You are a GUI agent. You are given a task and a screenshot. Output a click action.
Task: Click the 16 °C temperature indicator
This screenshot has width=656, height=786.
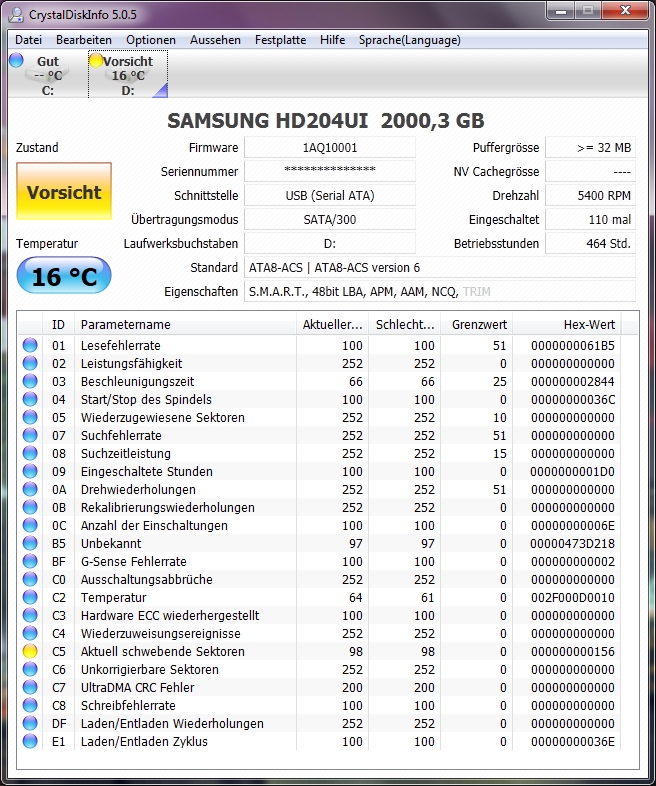pyautogui.click(x=64, y=276)
